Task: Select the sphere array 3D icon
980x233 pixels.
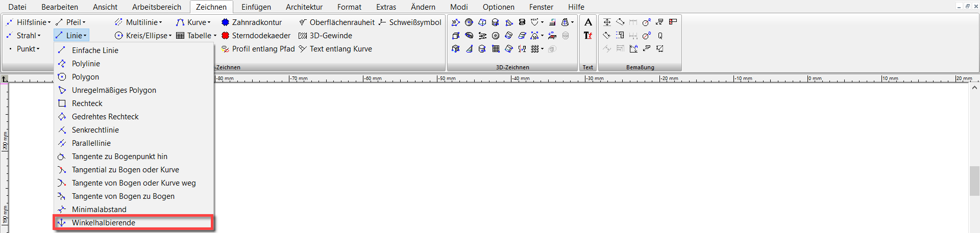Action: [x=534, y=48]
